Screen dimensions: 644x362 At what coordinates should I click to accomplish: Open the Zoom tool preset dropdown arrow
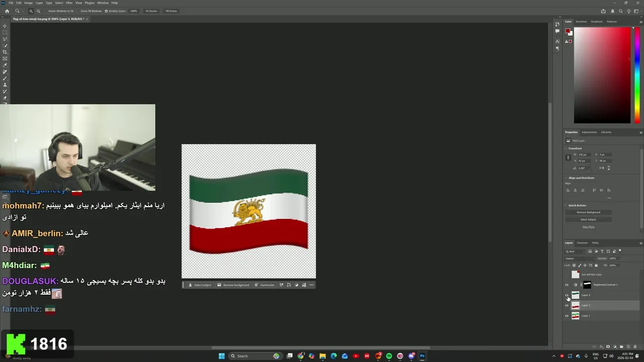point(23,11)
